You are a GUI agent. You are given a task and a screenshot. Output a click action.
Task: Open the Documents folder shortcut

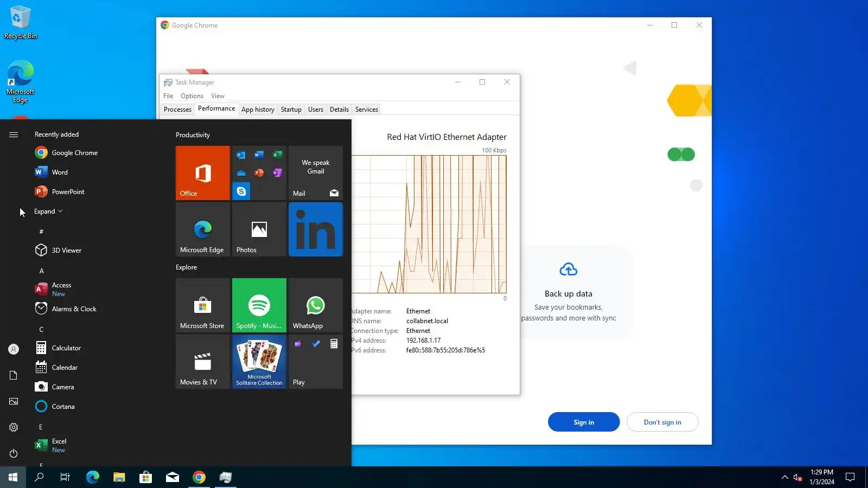coord(14,375)
